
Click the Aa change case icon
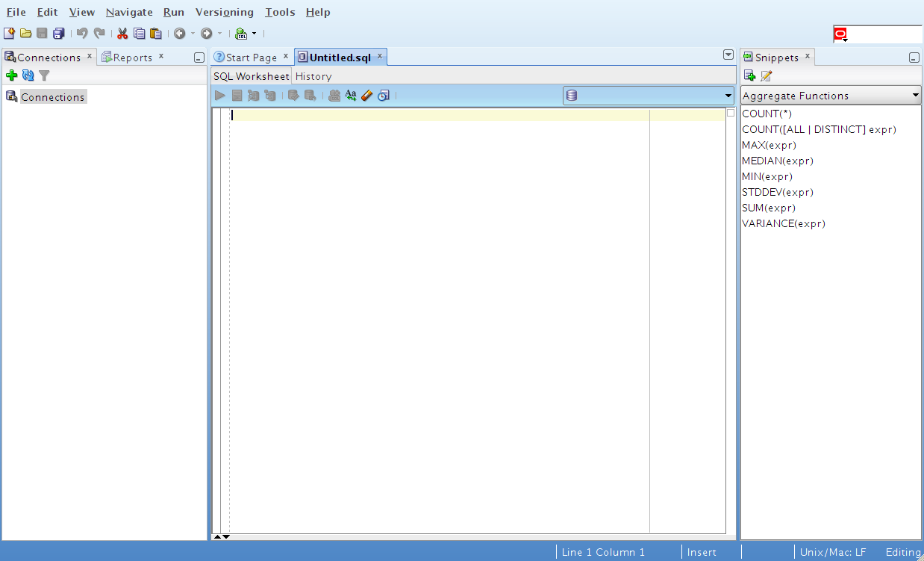click(x=351, y=95)
